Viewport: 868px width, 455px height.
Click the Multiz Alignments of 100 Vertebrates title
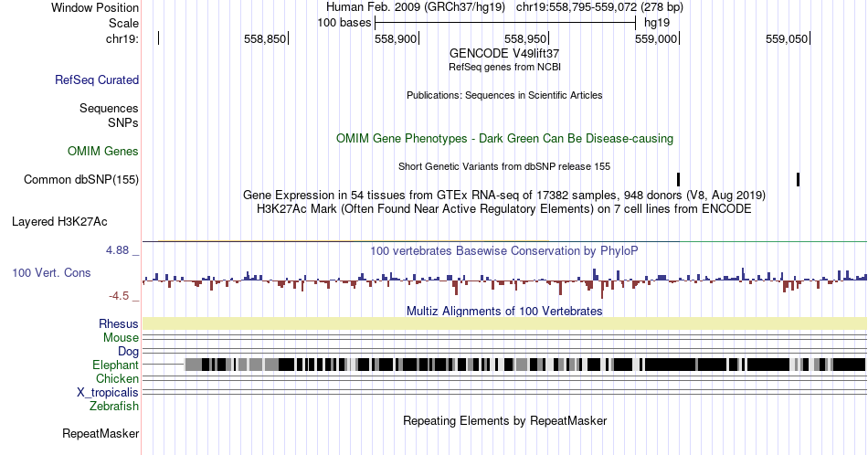pyautogui.click(x=504, y=311)
